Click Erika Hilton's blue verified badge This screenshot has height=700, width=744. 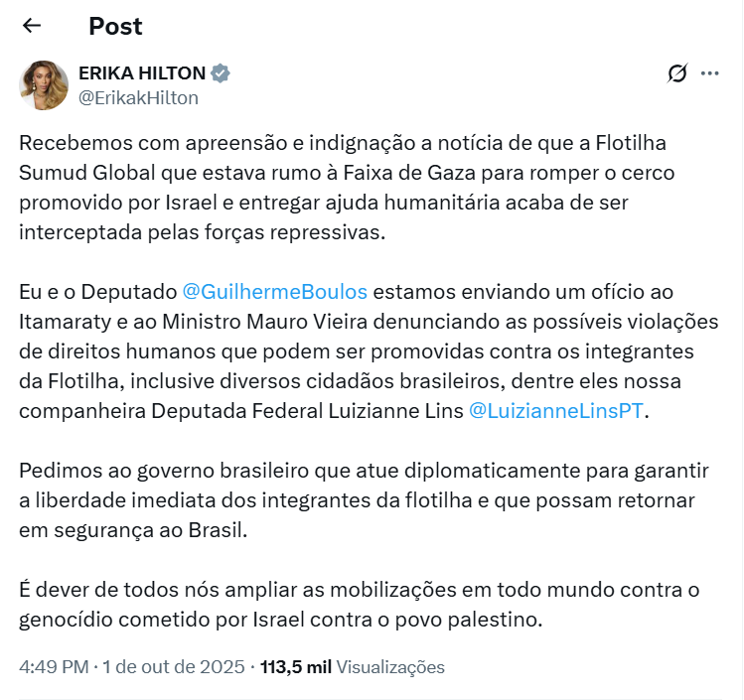click(x=222, y=73)
